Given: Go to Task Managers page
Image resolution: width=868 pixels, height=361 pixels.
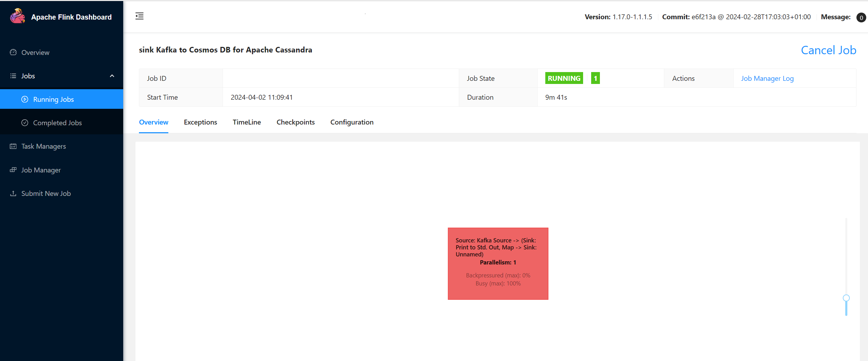Looking at the screenshot, I should tap(62, 146).
